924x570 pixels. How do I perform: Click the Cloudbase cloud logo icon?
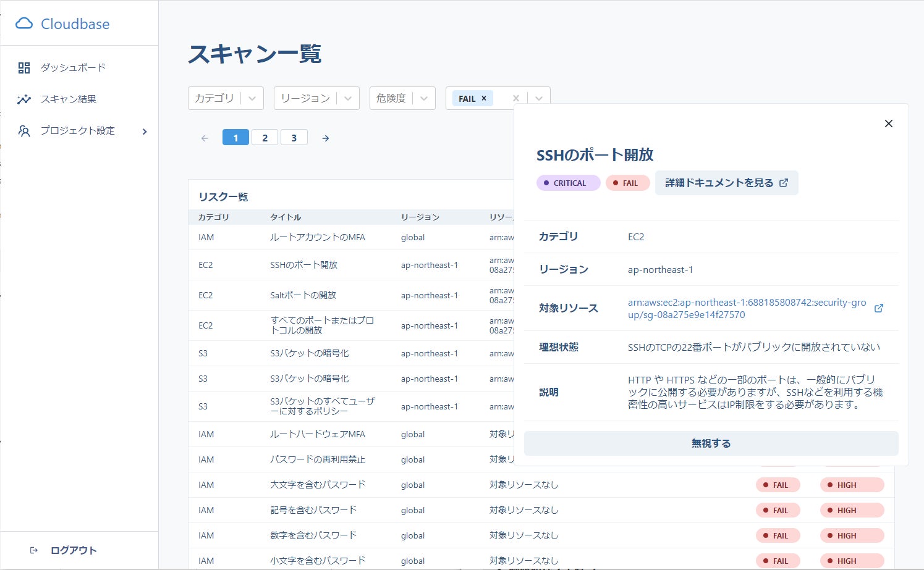click(x=24, y=23)
